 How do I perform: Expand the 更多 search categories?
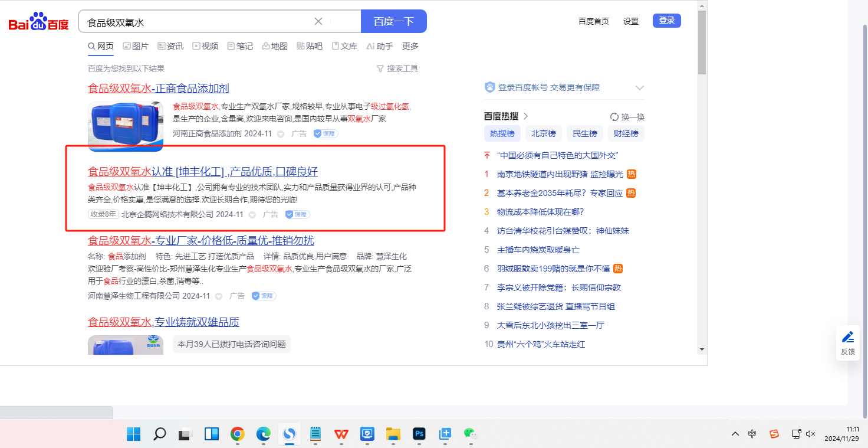pos(410,46)
